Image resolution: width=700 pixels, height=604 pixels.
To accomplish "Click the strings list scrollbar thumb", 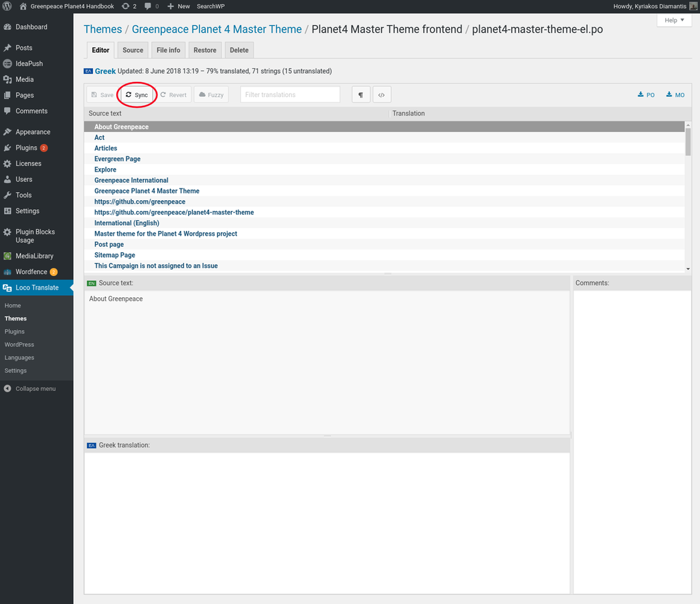I will click(x=688, y=141).
